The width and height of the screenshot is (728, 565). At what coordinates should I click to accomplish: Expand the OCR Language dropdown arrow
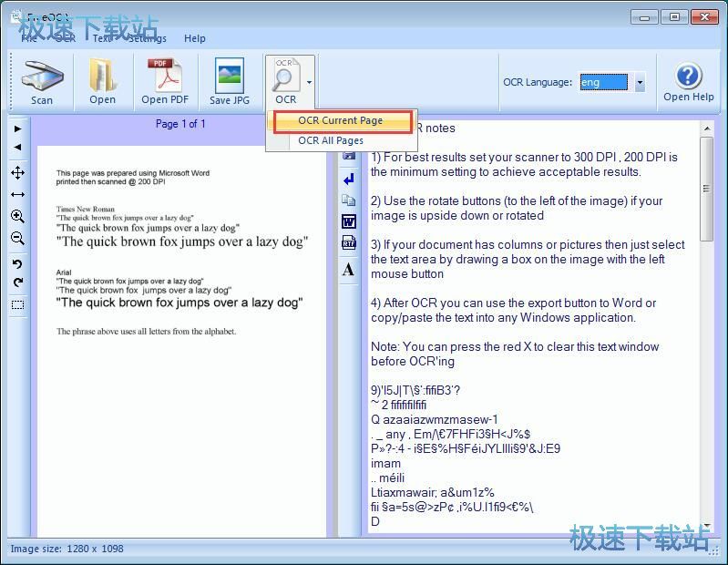640,83
